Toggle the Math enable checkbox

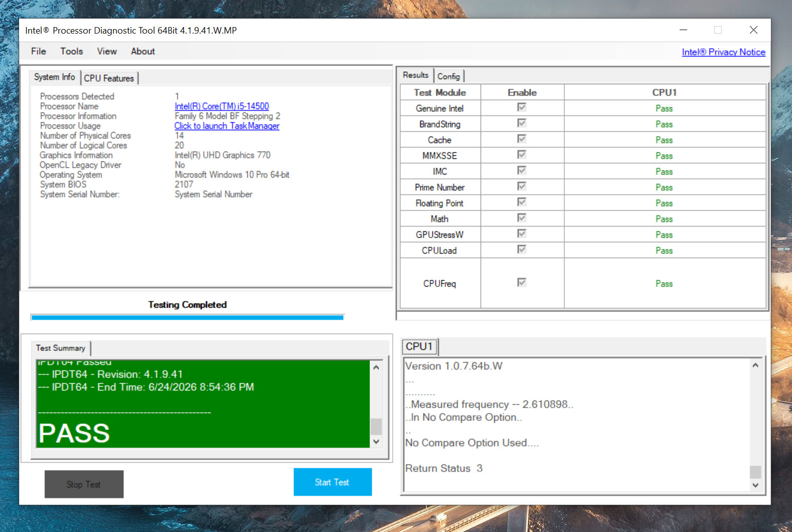(522, 218)
